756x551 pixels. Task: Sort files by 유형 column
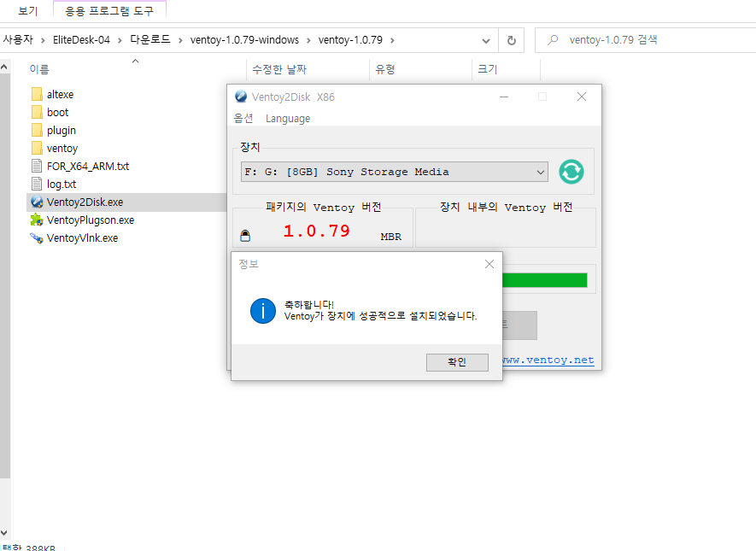click(385, 69)
